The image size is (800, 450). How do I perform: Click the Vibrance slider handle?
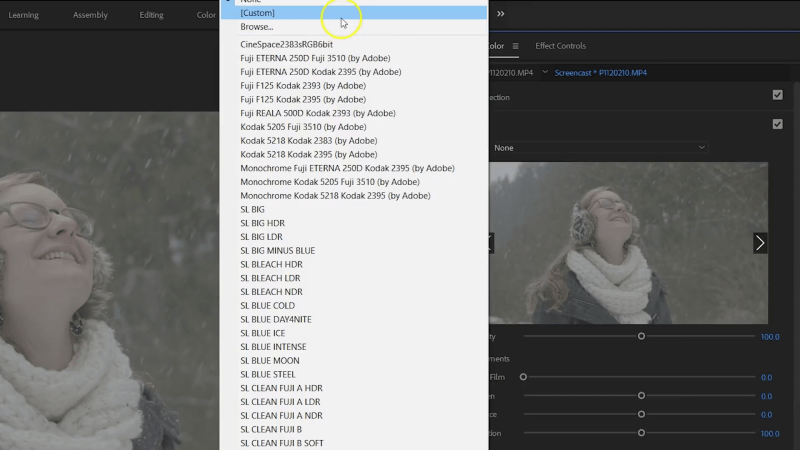click(x=641, y=414)
